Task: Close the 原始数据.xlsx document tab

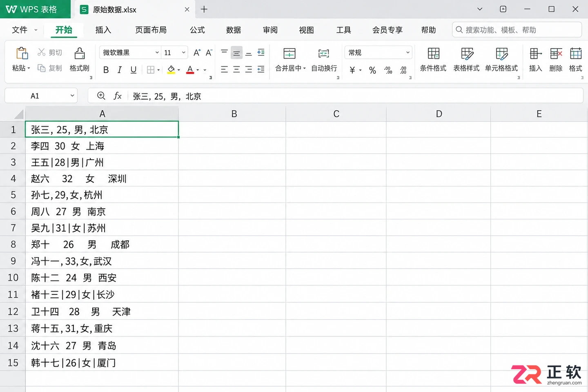Action: 187,9
